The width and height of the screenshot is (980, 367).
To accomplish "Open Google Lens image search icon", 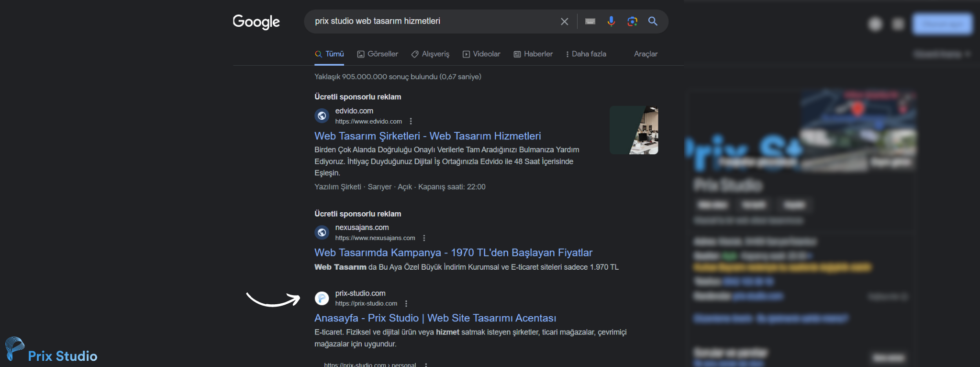I will tap(632, 22).
